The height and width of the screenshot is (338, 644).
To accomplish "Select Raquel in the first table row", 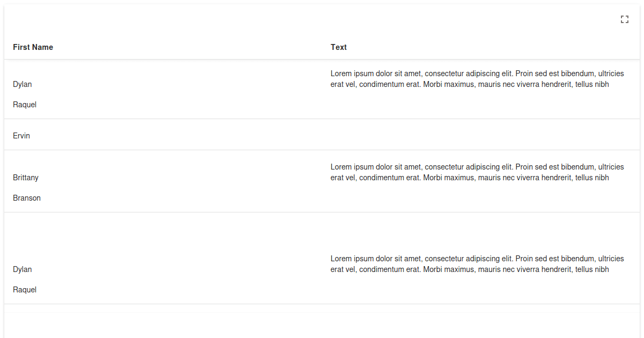I will click(25, 105).
